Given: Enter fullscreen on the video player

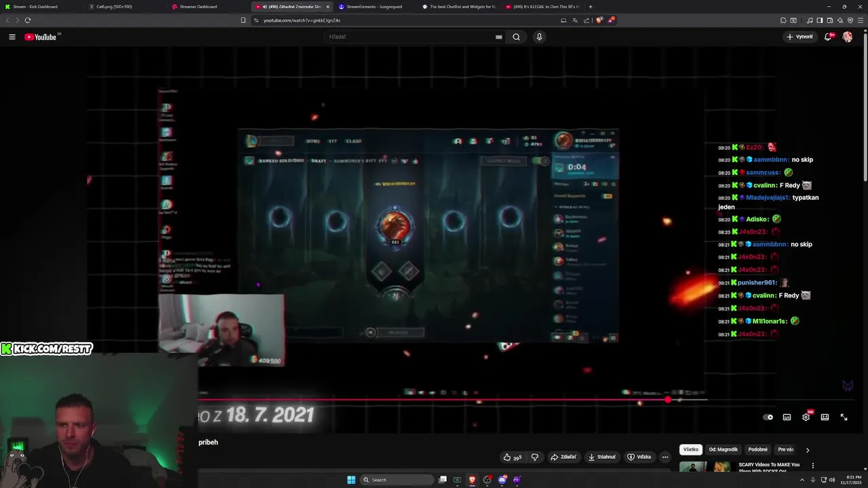Looking at the screenshot, I should pos(844,417).
